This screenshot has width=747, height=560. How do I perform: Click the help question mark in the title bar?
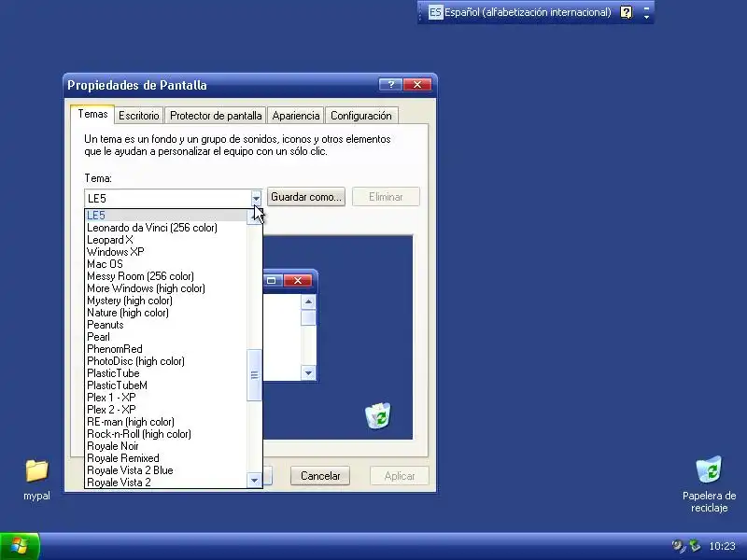point(391,84)
